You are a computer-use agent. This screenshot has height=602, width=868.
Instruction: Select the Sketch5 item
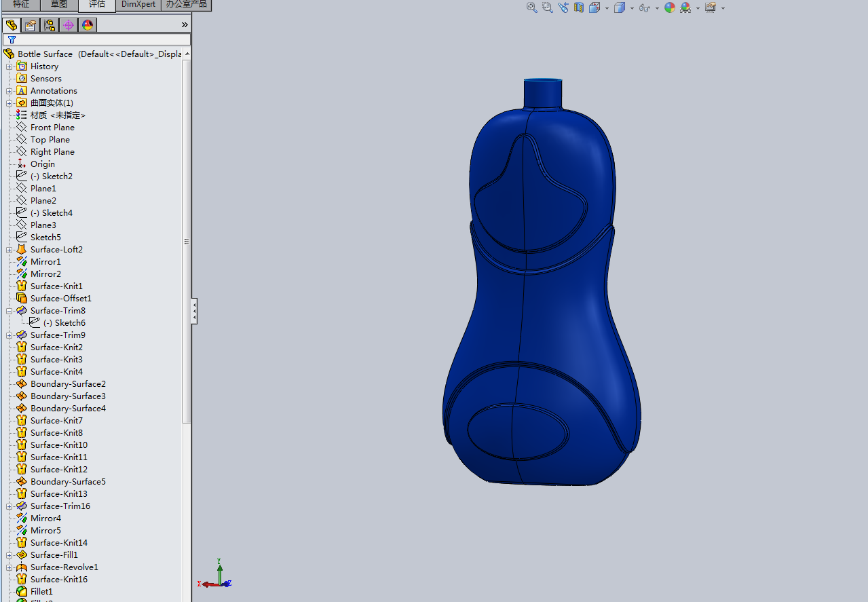(45, 238)
